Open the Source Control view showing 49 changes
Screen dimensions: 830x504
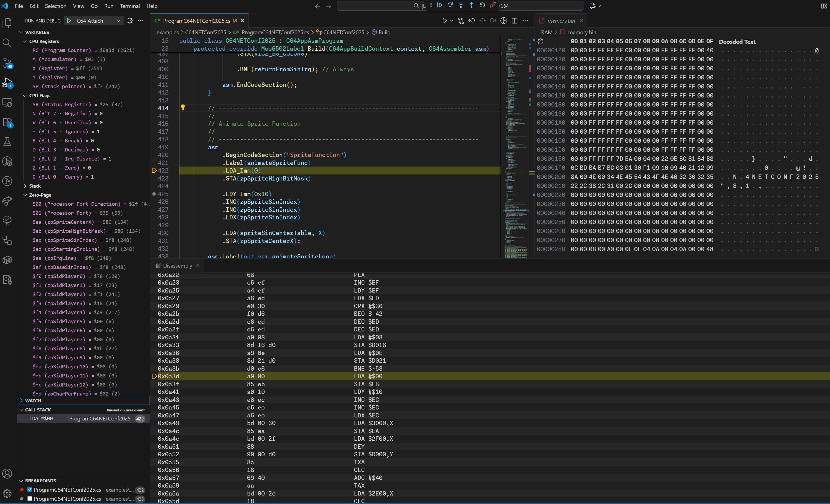click(x=7, y=63)
